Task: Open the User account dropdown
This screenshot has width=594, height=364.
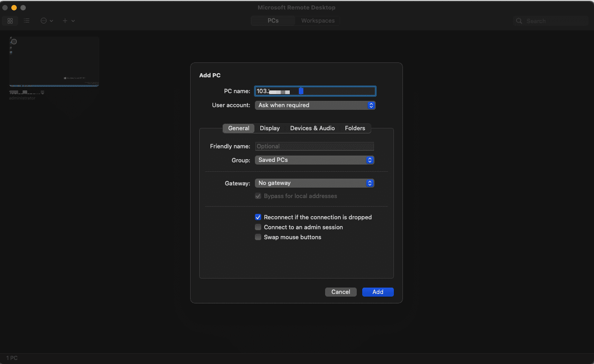Action: coord(315,105)
